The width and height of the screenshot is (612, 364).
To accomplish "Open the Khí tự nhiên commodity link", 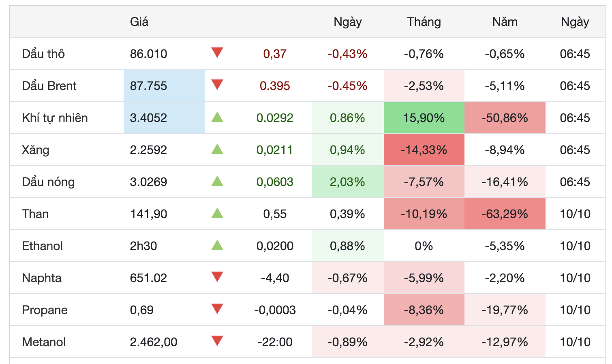I will pos(55,118).
